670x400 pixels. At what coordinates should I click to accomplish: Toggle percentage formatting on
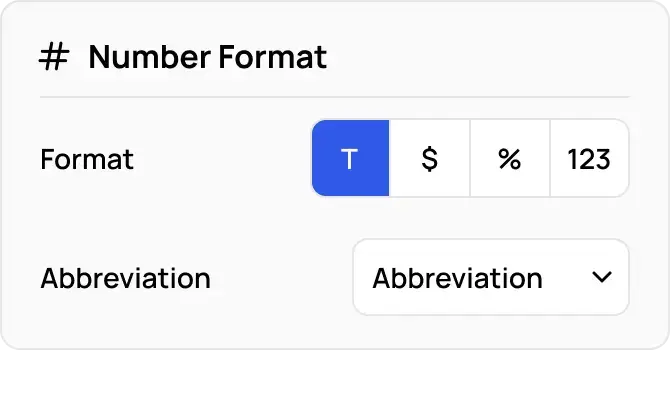click(510, 159)
